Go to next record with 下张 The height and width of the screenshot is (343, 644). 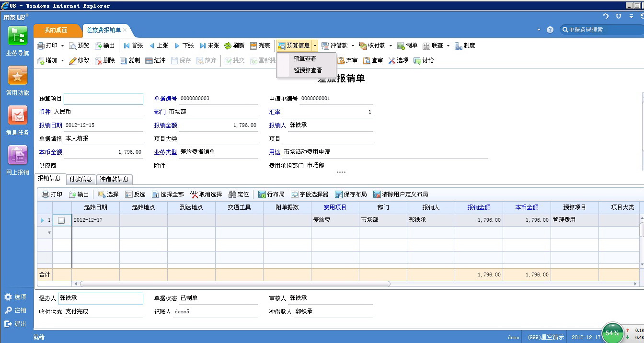point(184,46)
